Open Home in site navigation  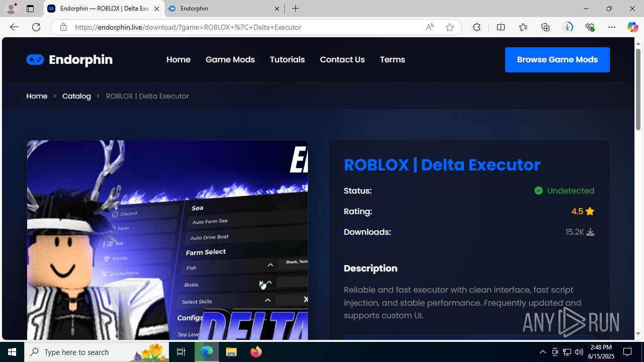coord(178,59)
